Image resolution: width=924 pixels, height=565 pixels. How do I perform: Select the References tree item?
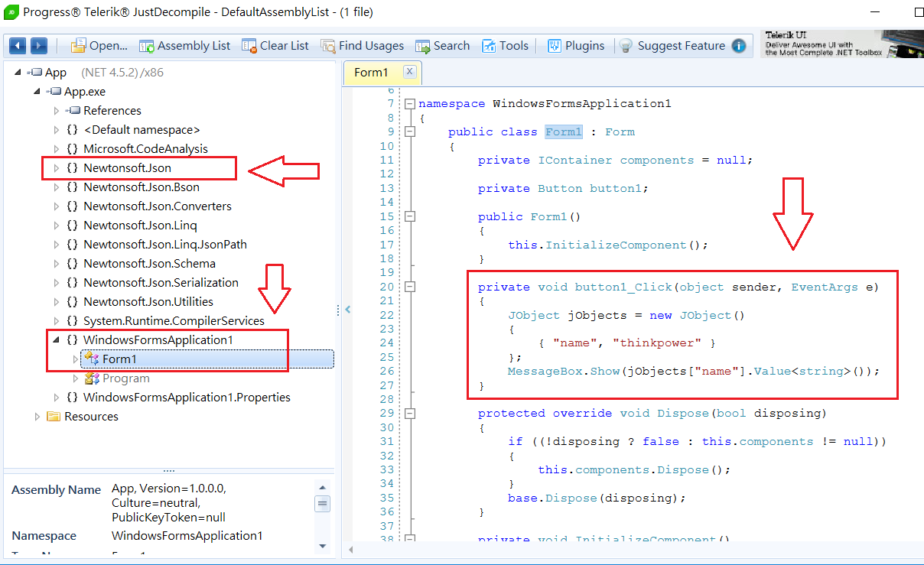(x=112, y=111)
